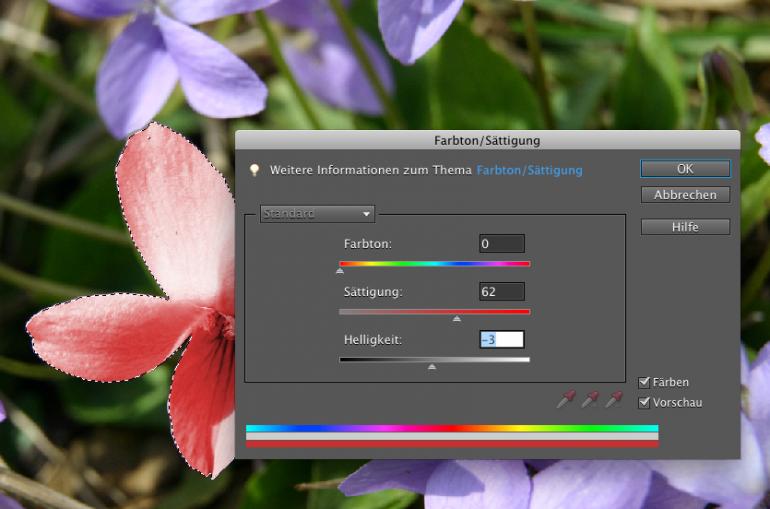Click the first eyedropper tool icon
Viewport: 770px width, 509px height.
pyautogui.click(x=566, y=399)
